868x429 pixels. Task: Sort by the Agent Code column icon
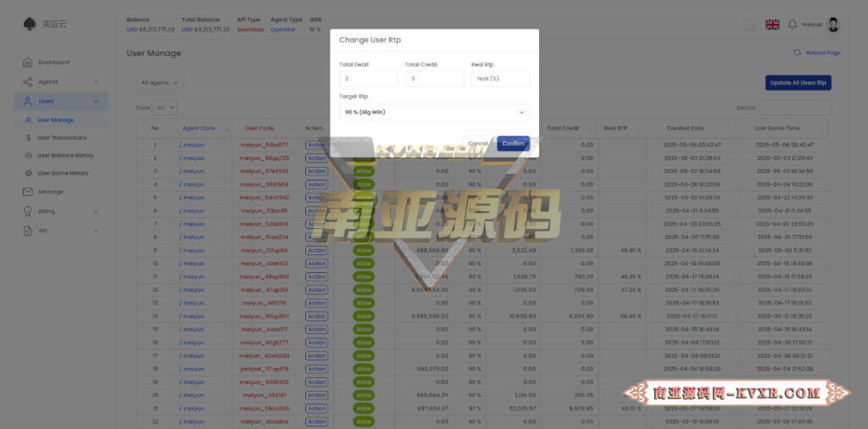[227, 128]
